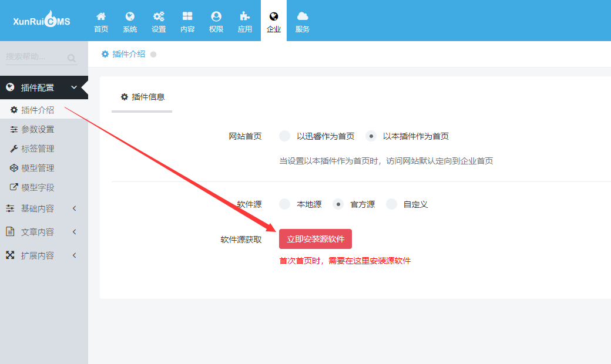This screenshot has height=364, width=611.
Task: Click the 软件源获取 field label
Action: [x=241, y=240]
